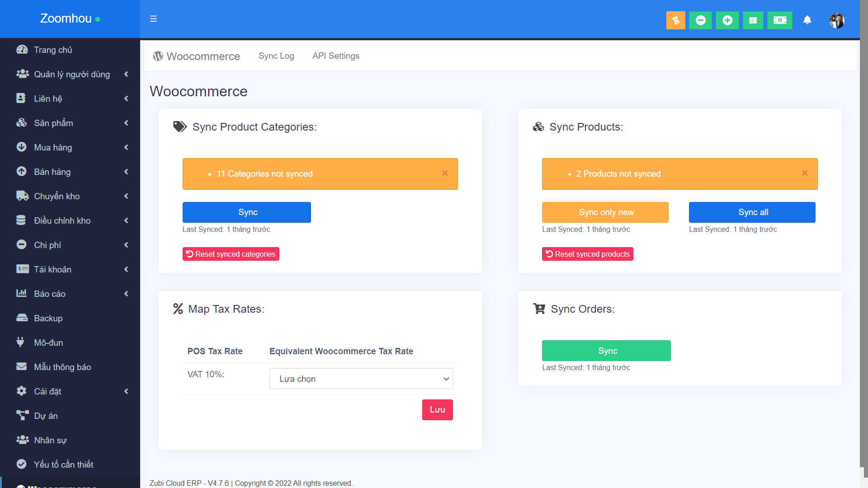Image resolution: width=868 pixels, height=488 pixels.
Task: Expand Cài đặt submenu chevron
Action: click(x=126, y=391)
